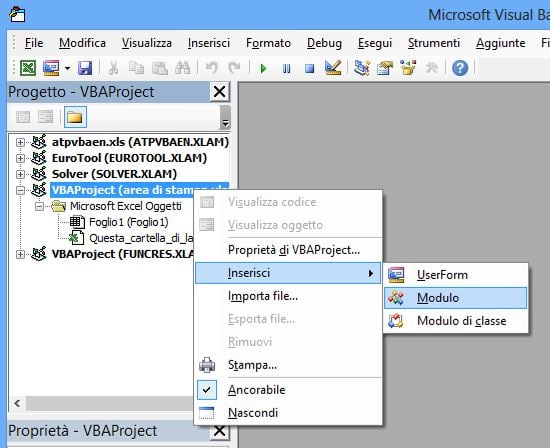Viewport: 550px width, 448px height.
Task: Select Microsoft Excel Oggetti folder
Action: click(126, 206)
